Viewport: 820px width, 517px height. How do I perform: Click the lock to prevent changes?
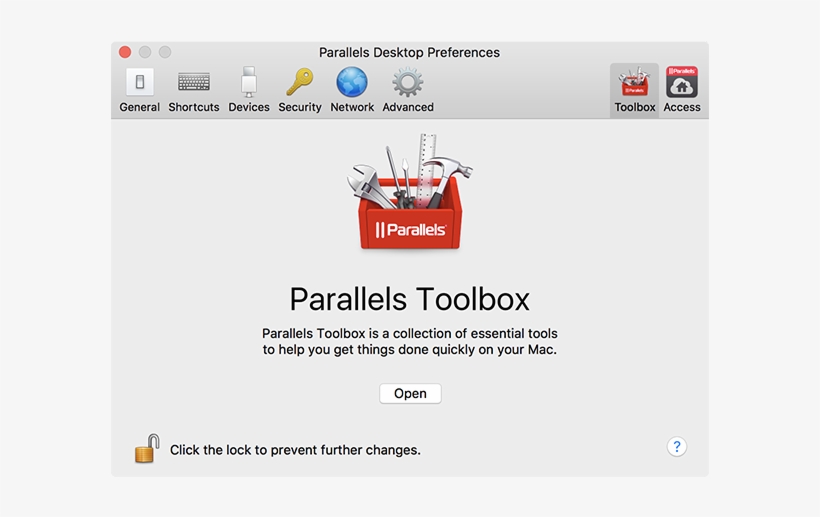(147, 449)
